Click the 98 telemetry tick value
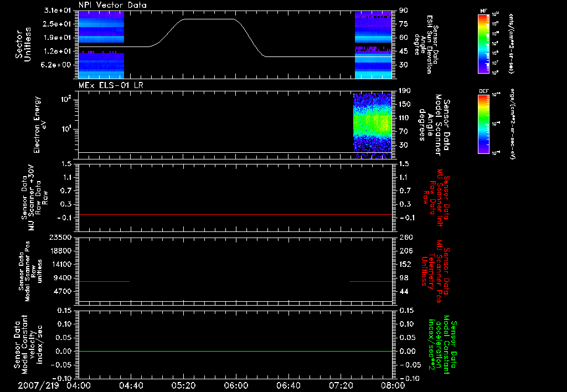567x392 pixels. [x=404, y=278]
